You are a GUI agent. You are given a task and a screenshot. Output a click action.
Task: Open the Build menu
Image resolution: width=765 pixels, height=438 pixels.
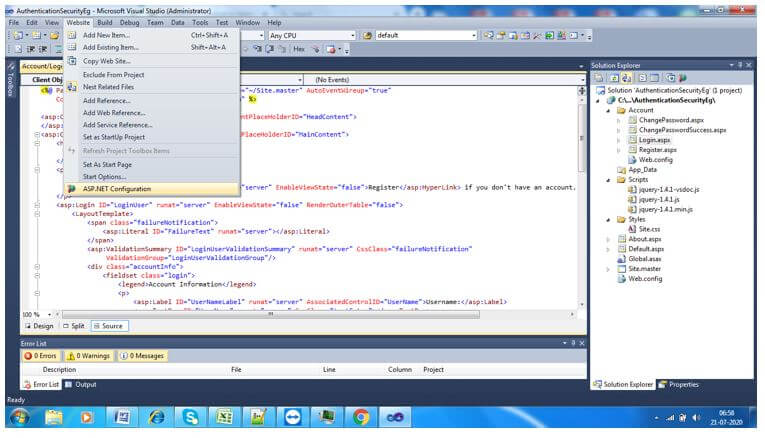pyautogui.click(x=104, y=22)
